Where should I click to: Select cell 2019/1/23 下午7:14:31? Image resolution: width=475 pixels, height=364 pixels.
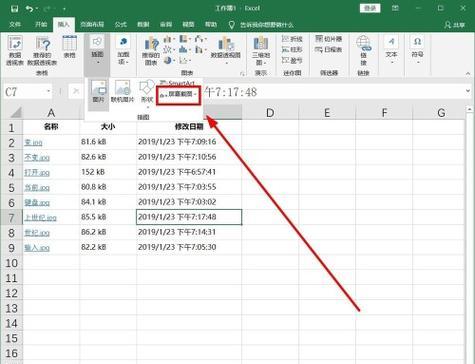point(189,232)
